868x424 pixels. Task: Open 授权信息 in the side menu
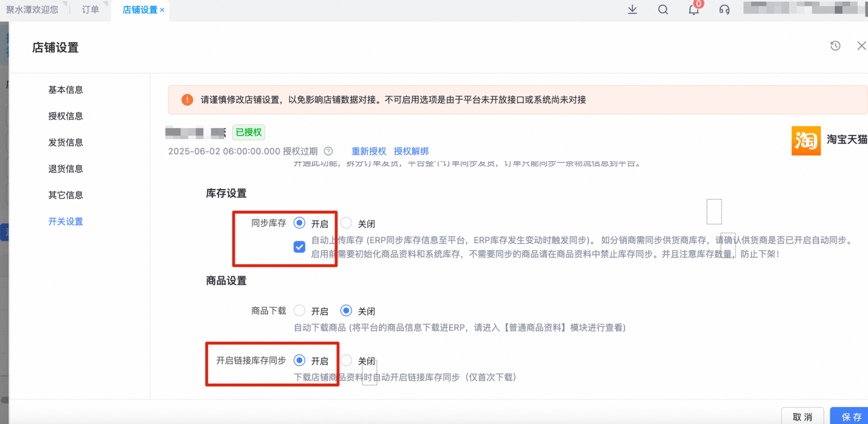(x=65, y=116)
